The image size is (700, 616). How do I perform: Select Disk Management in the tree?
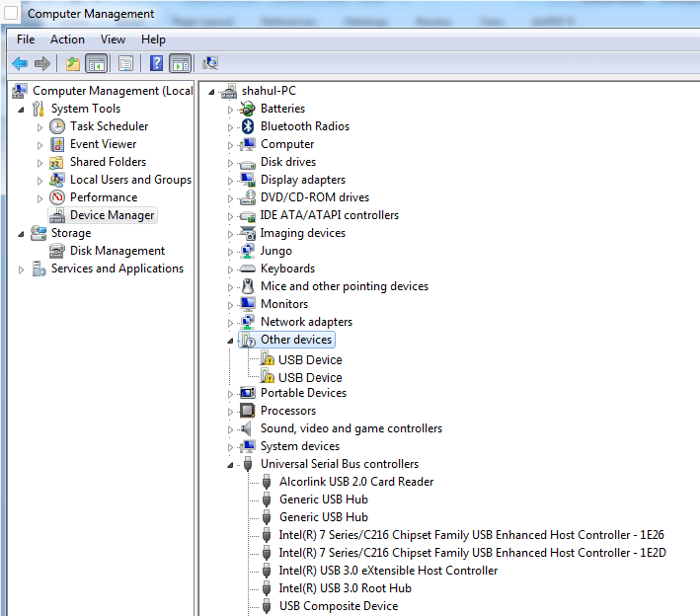tap(117, 251)
